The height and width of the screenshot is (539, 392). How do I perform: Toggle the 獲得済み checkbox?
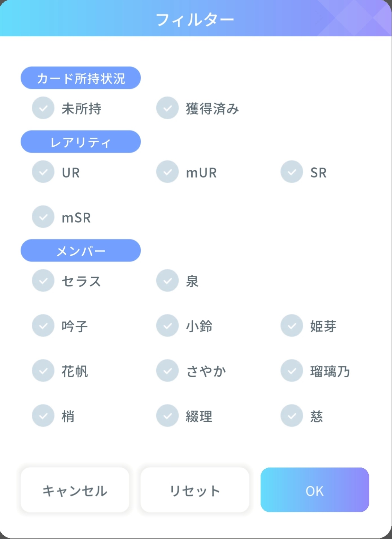pos(168,108)
